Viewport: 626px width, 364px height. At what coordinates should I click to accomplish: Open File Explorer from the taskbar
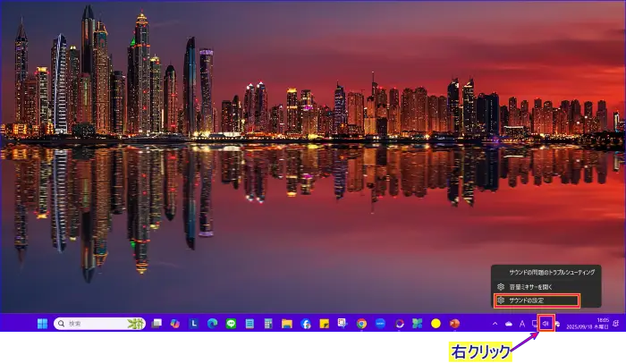pyautogui.click(x=287, y=324)
